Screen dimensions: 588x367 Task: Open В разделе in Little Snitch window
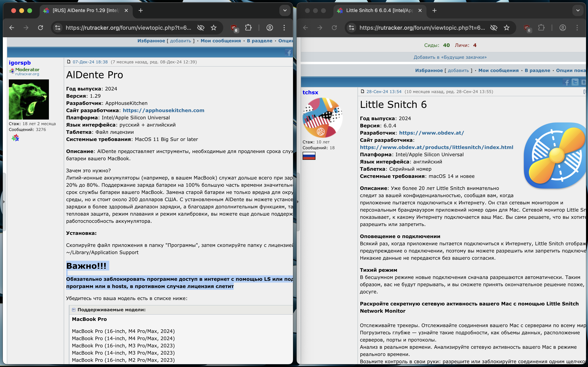[537, 70]
